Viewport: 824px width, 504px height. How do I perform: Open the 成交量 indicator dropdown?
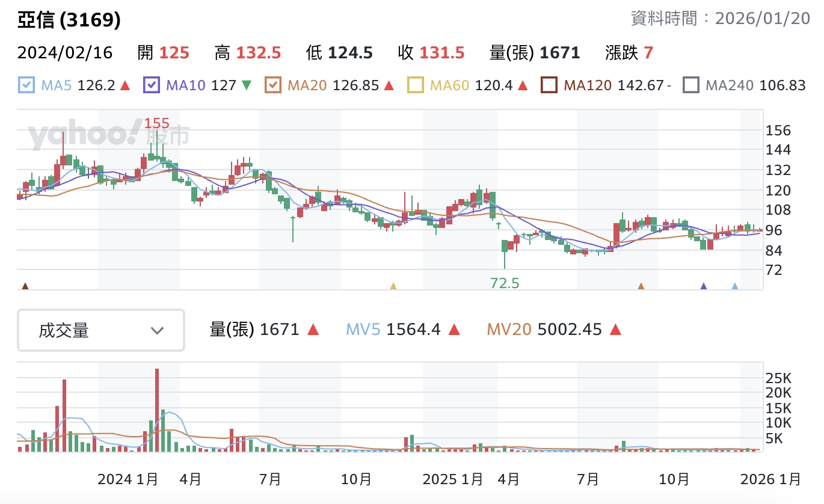[101, 330]
